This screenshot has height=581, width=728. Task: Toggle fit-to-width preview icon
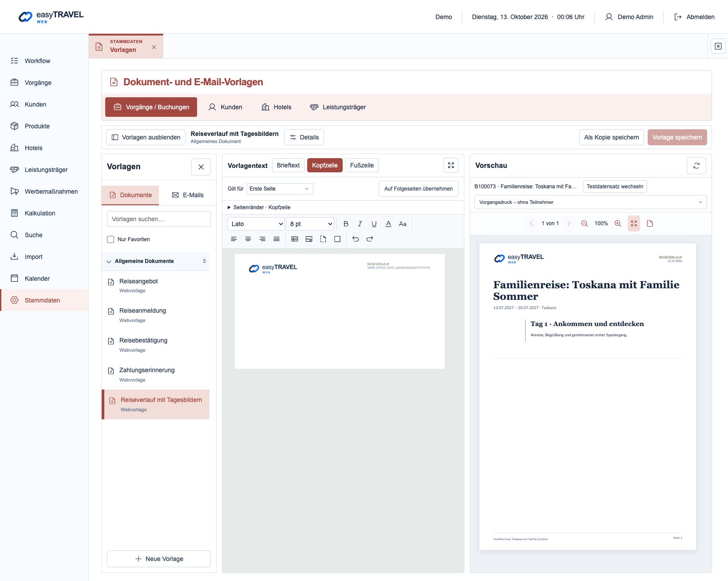tap(634, 223)
